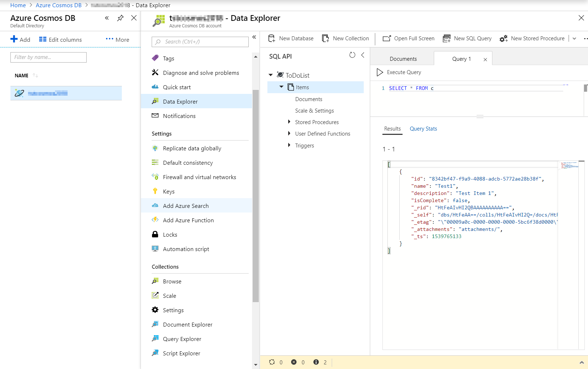The image size is (588, 369).
Task: Switch to Query Stats tab
Action: pyautogui.click(x=423, y=129)
